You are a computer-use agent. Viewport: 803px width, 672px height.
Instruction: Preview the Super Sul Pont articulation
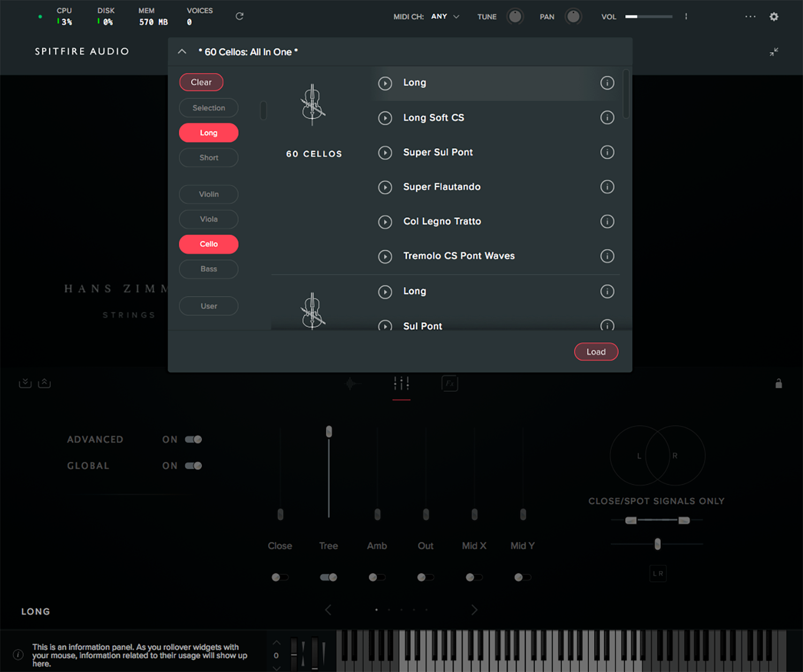pyautogui.click(x=385, y=152)
